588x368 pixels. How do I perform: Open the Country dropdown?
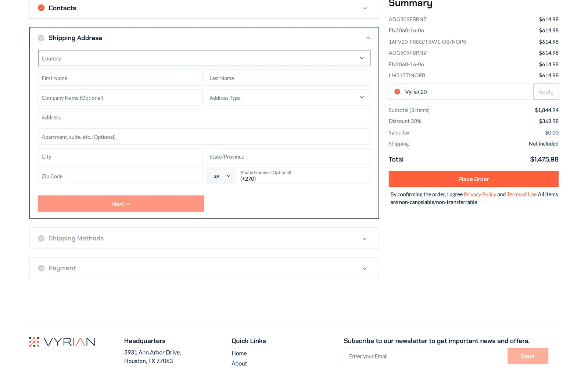pos(204,58)
